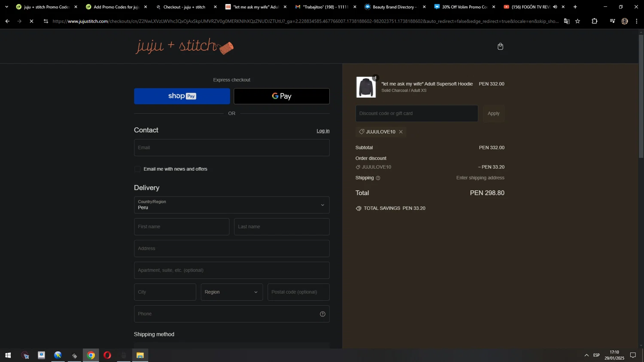The image size is (644, 362).
Task: Click the Address field
Action: point(232,248)
